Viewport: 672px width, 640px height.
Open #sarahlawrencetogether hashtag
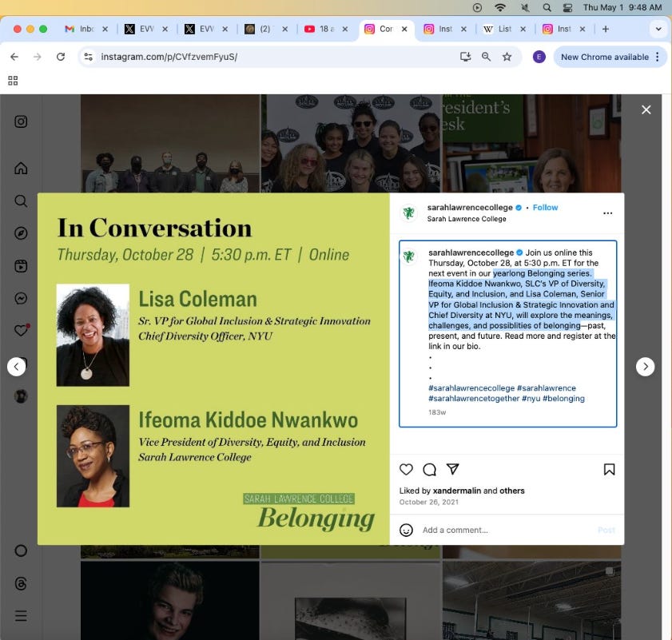coord(474,398)
